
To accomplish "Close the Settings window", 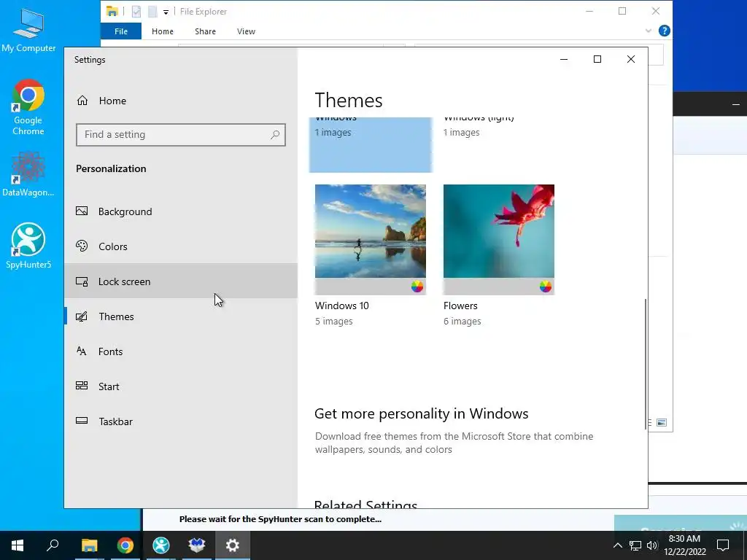I will (x=631, y=59).
